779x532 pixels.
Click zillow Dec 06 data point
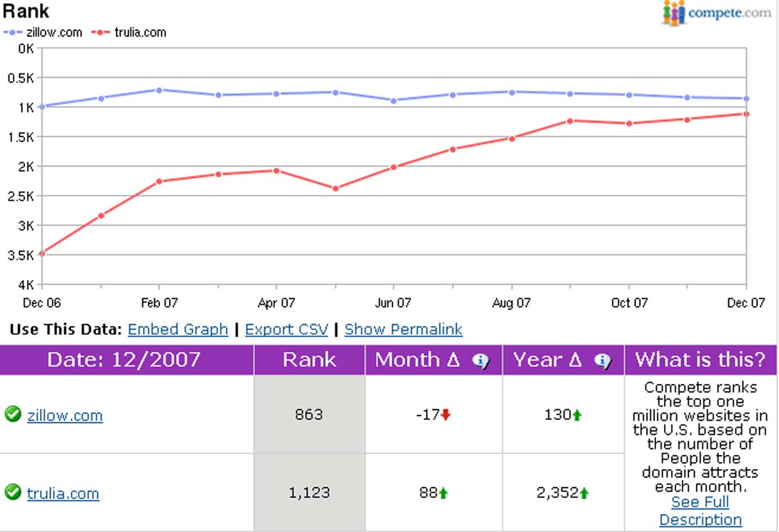[x=41, y=106]
